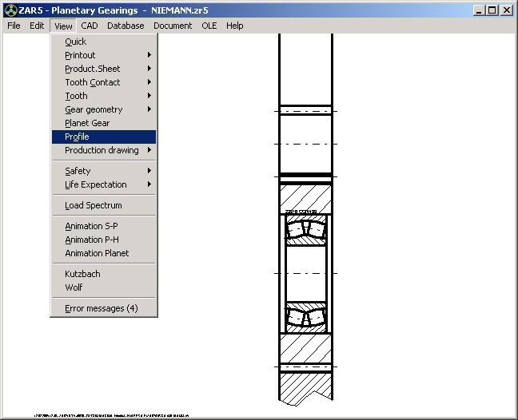Viewport: 518px width, 420px height.
Task: Expand the Printout submenu
Action: pos(80,55)
